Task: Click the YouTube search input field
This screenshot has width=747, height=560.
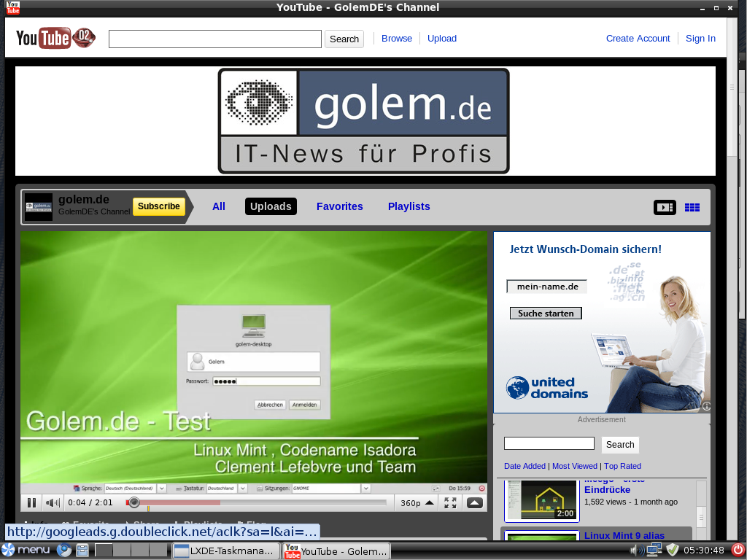Action: click(214, 39)
